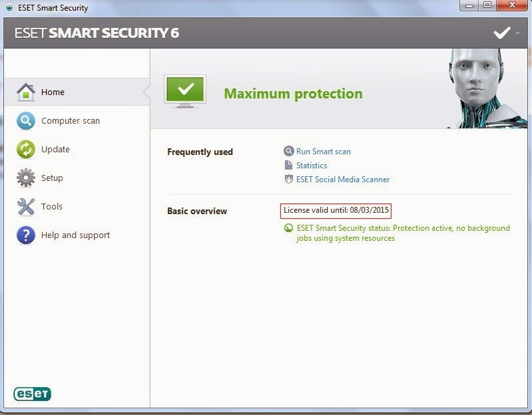Click the Help and support question icon
The width and height of the screenshot is (532, 415).
26,235
